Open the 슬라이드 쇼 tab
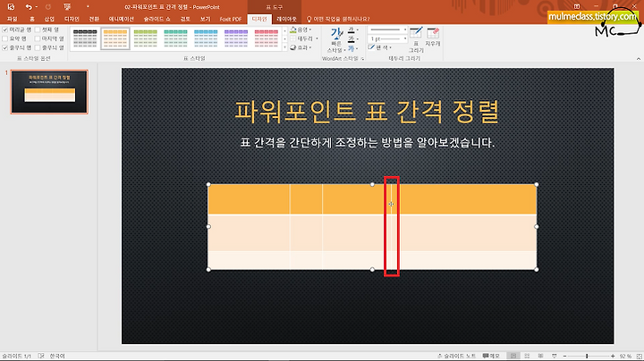Screen dimensions: 644x361 (157, 19)
